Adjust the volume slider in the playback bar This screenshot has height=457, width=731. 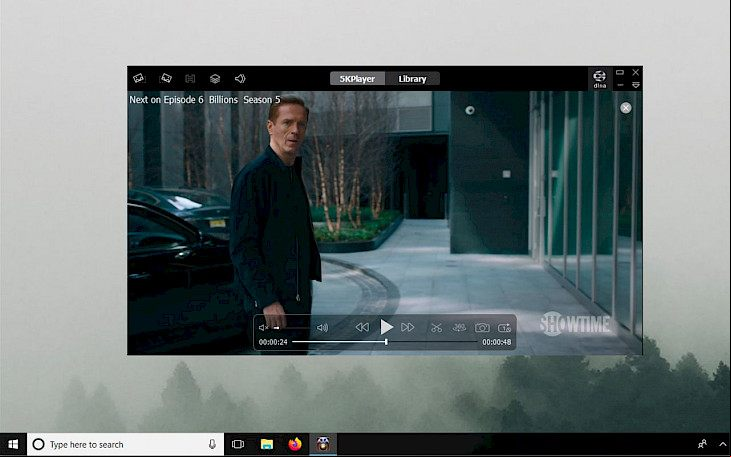point(291,327)
